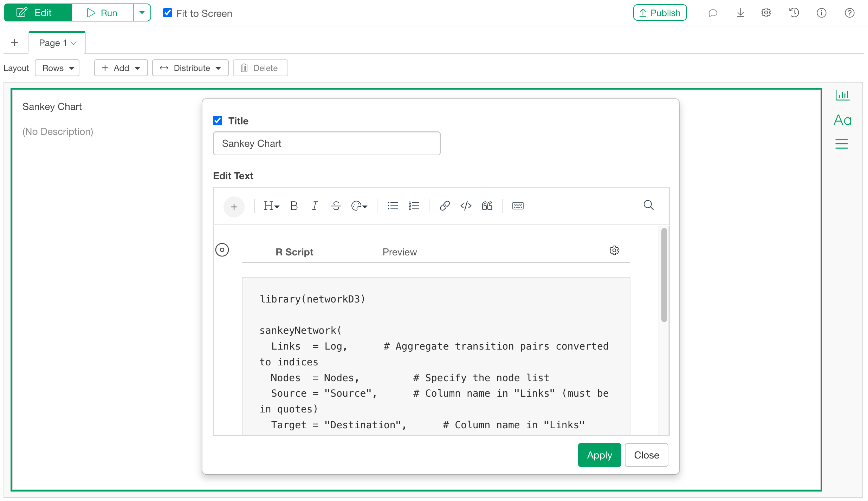868x501 pixels.
Task: Open the text color palette dropdown
Action: coord(359,206)
